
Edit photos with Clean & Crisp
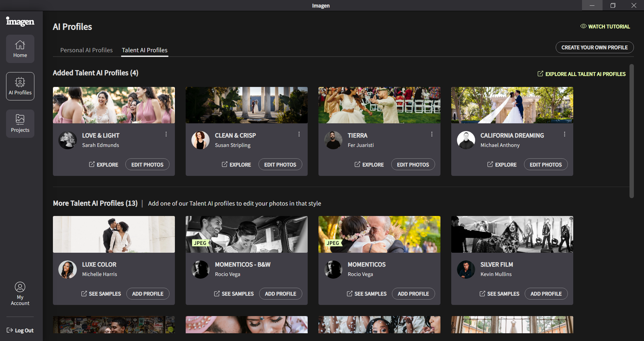tap(280, 164)
